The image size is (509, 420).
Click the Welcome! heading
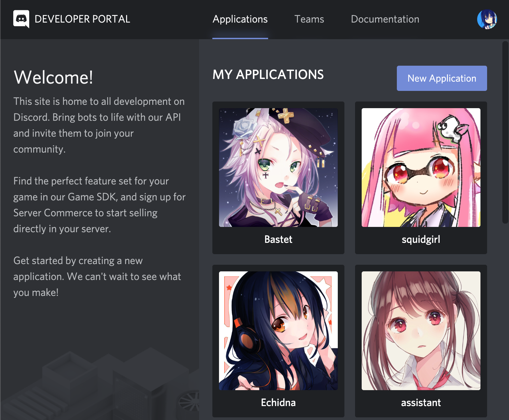(53, 77)
